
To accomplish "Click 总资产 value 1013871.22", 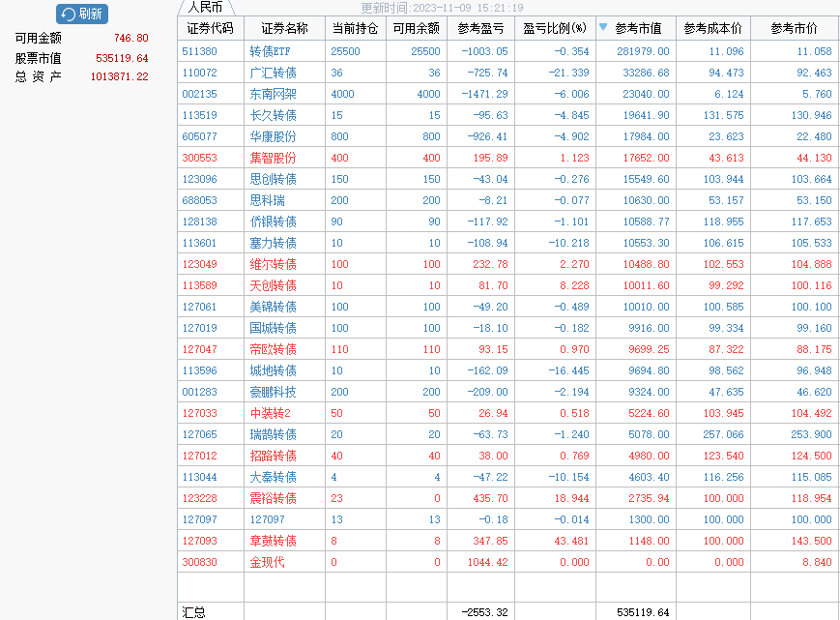I will 120,76.
